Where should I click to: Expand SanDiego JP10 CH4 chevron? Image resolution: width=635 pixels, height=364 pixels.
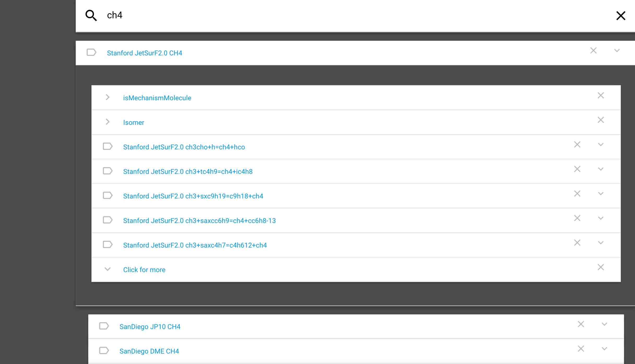604,324
